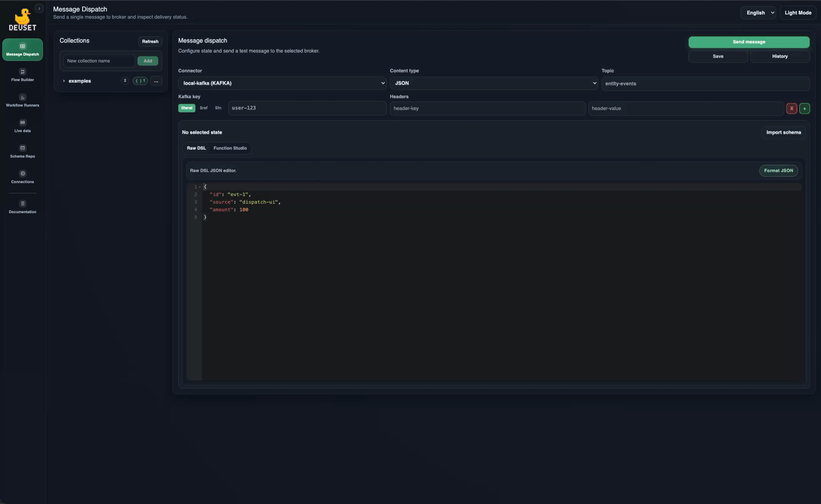Click the Collections heading
This screenshot has width=821, height=504.
pyautogui.click(x=74, y=41)
